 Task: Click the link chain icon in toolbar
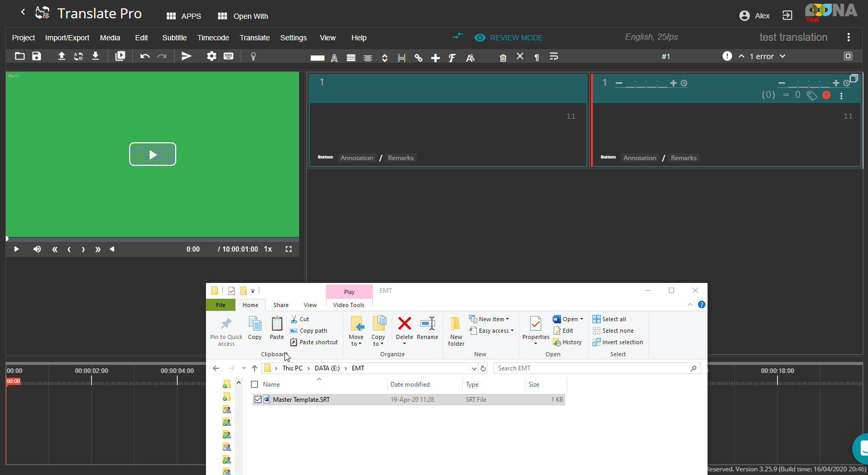418,58
